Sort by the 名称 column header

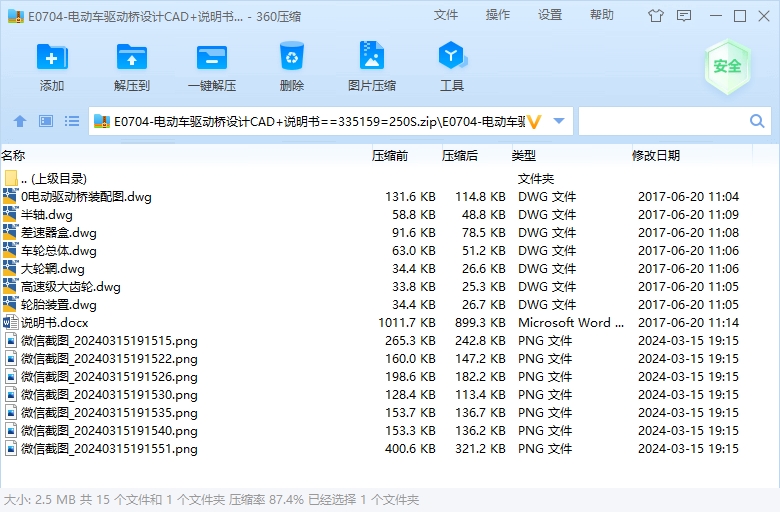coord(13,156)
